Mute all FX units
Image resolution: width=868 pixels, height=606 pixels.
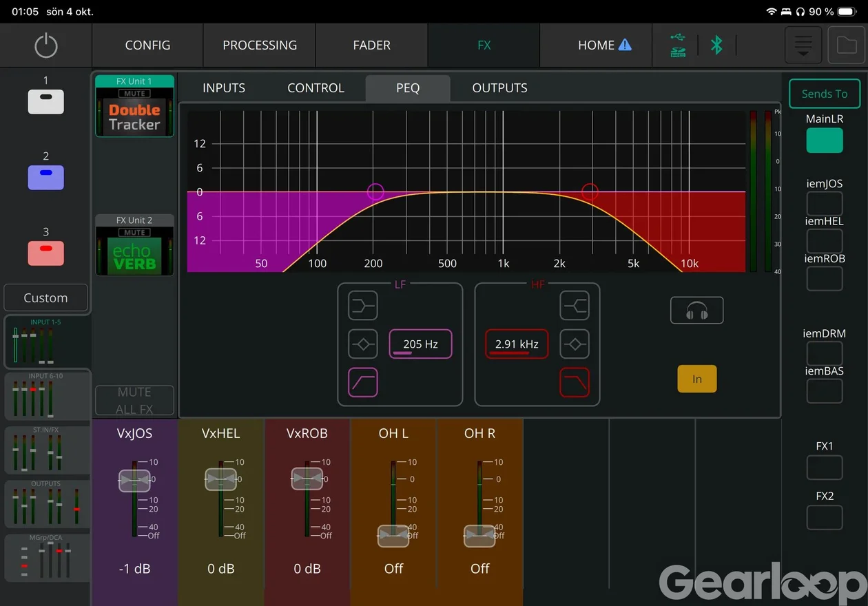(134, 400)
